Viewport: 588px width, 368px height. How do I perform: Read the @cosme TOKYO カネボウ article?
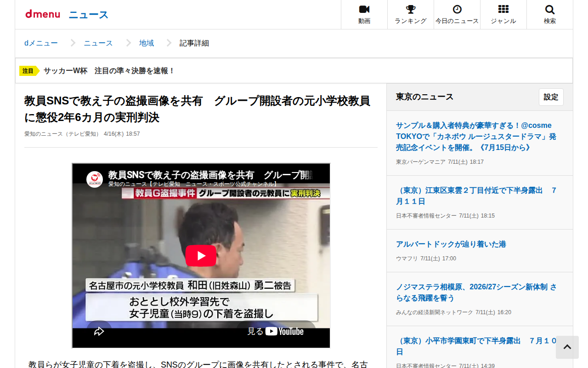pyautogui.click(x=476, y=137)
